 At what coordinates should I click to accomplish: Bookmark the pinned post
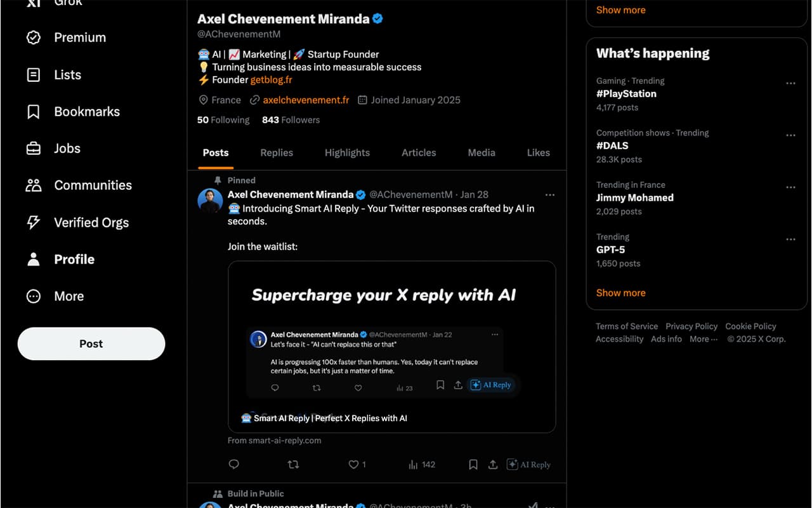click(473, 464)
